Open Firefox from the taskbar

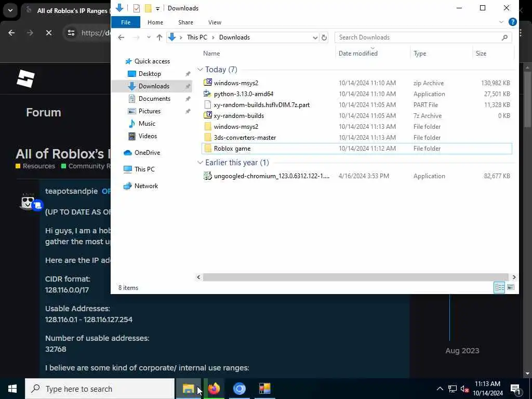pyautogui.click(x=214, y=389)
